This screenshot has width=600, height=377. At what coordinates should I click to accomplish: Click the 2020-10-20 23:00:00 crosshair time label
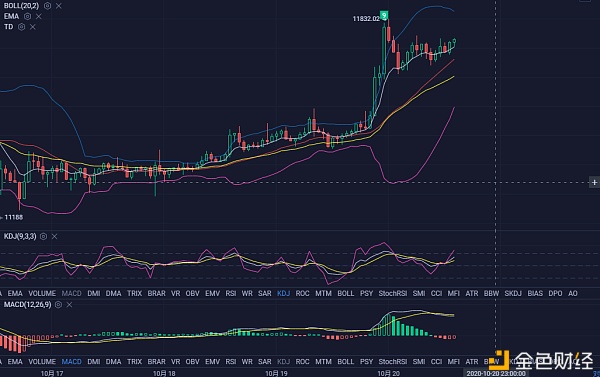coord(496,374)
